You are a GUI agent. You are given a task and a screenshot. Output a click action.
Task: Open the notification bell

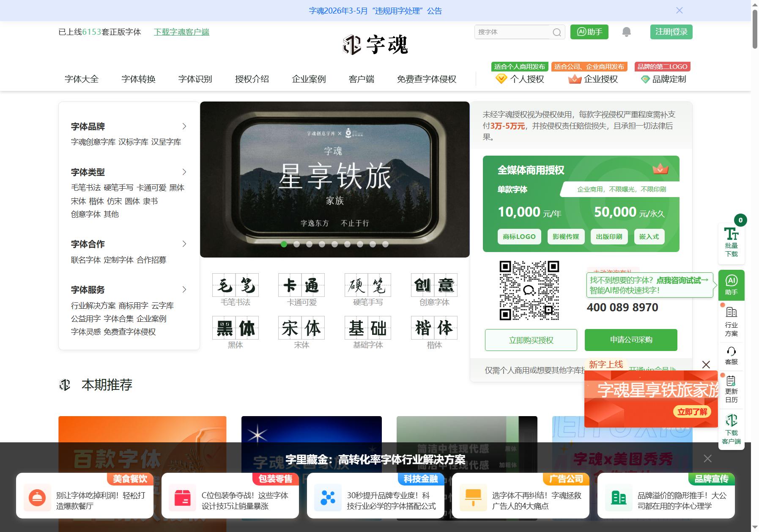point(627,32)
